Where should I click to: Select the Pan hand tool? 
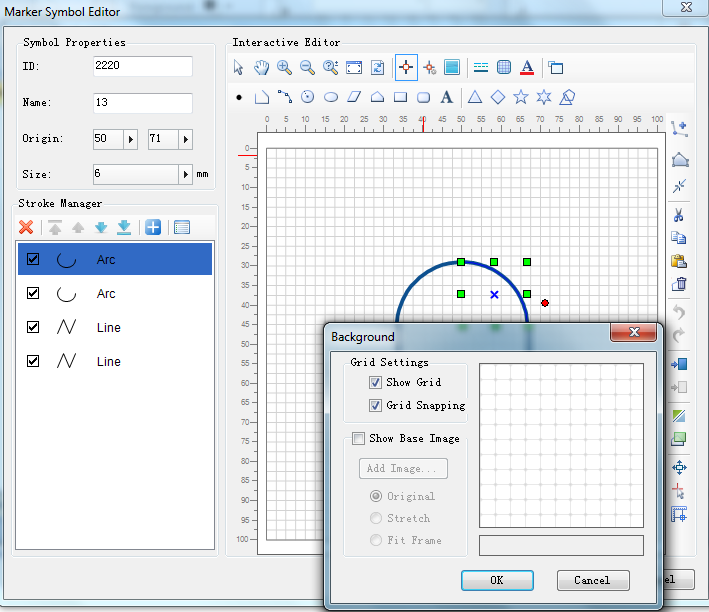(x=261, y=68)
